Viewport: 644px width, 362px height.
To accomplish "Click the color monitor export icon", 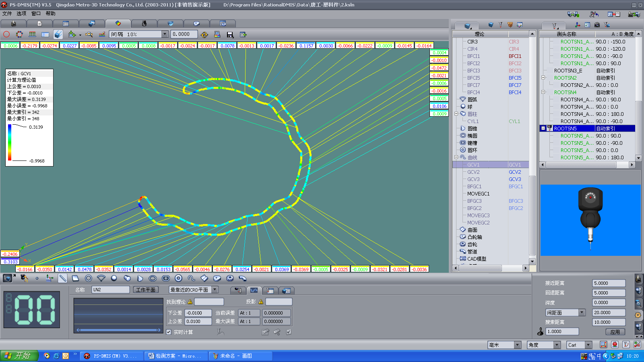I will click(217, 35).
